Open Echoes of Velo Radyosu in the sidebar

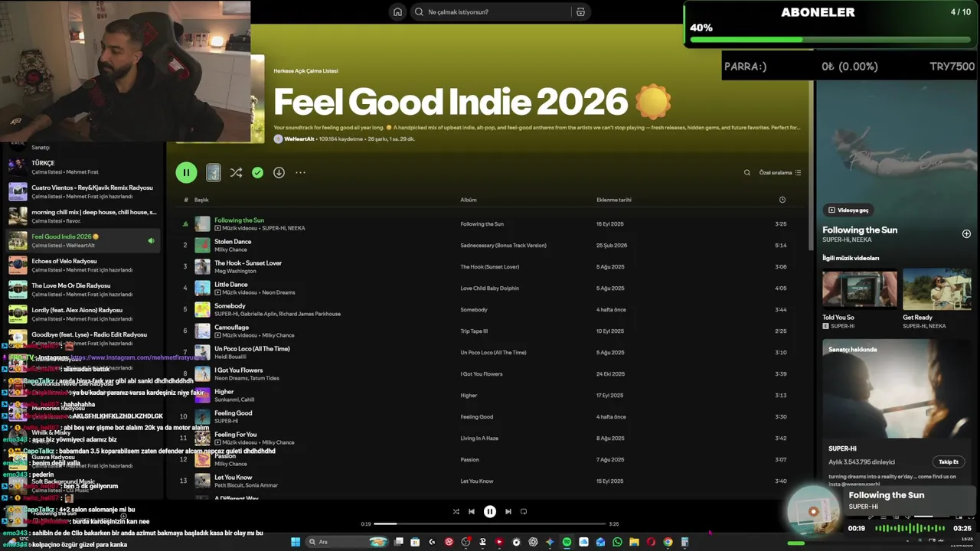(83, 265)
